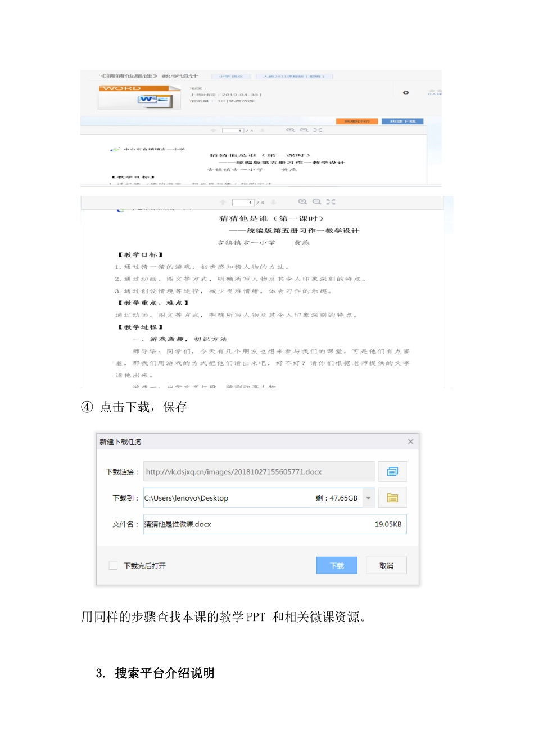The width and height of the screenshot is (534, 756).
Task: Click the 剩：47.65GB free-space text
Action: click(x=336, y=498)
